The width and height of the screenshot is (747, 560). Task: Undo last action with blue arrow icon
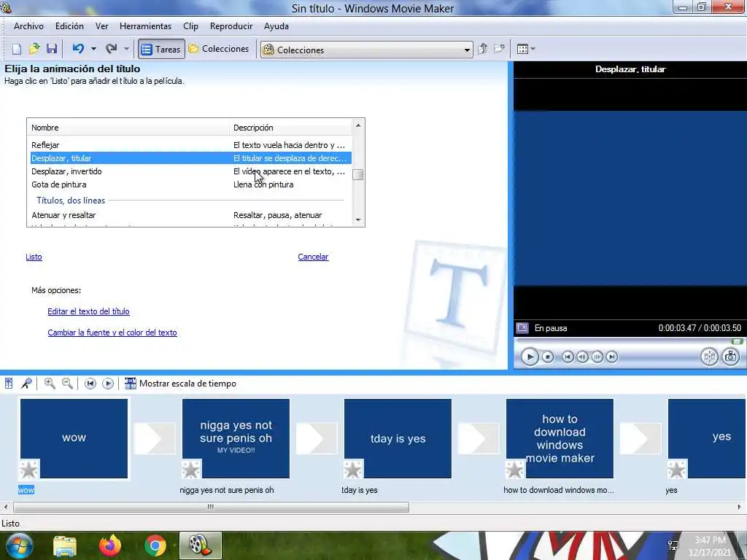[78, 49]
